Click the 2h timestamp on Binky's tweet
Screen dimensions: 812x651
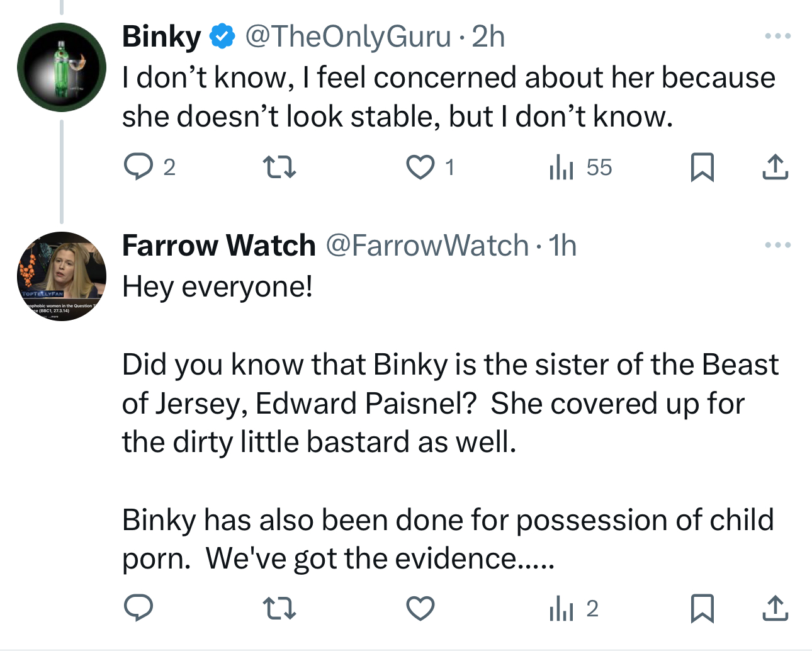click(488, 37)
